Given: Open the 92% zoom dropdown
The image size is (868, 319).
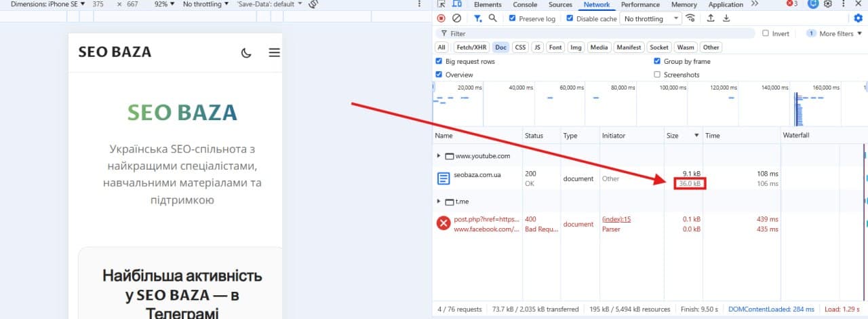Looking at the screenshot, I should coord(164,4).
